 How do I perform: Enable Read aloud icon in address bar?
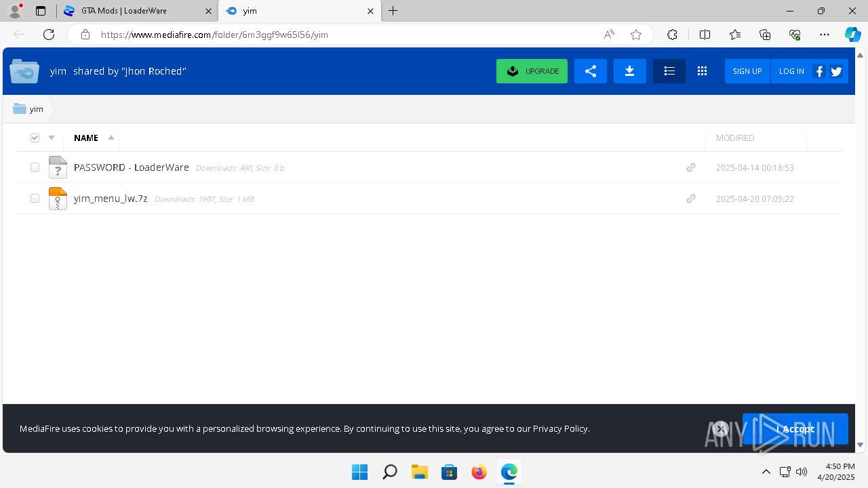coord(609,35)
